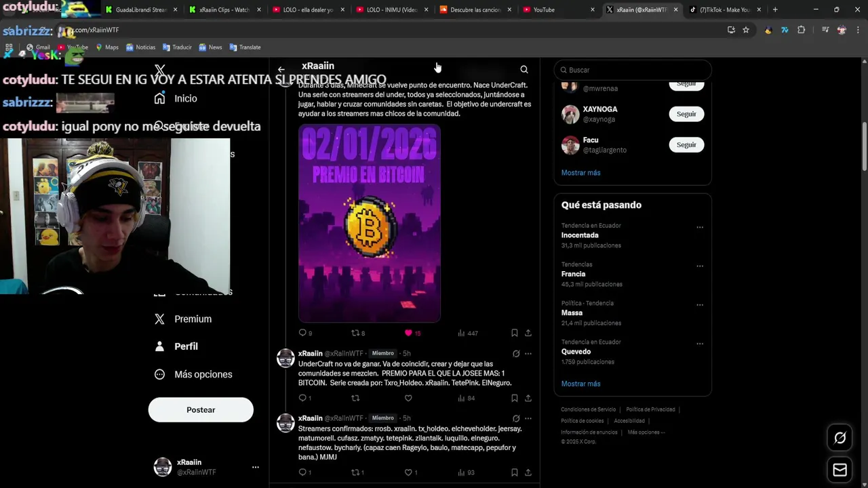View analytics of tweet with 447 views
This screenshot has width=868, height=488.
[468, 333]
